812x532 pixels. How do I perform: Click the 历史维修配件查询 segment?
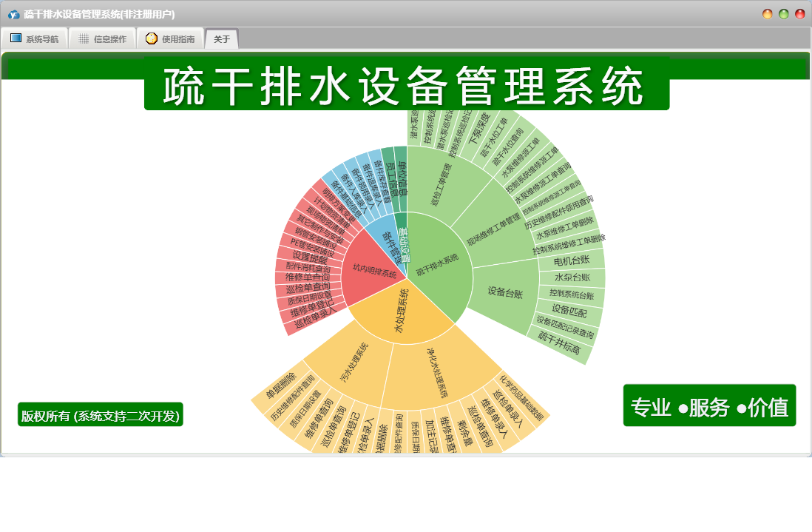pos(292,397)
